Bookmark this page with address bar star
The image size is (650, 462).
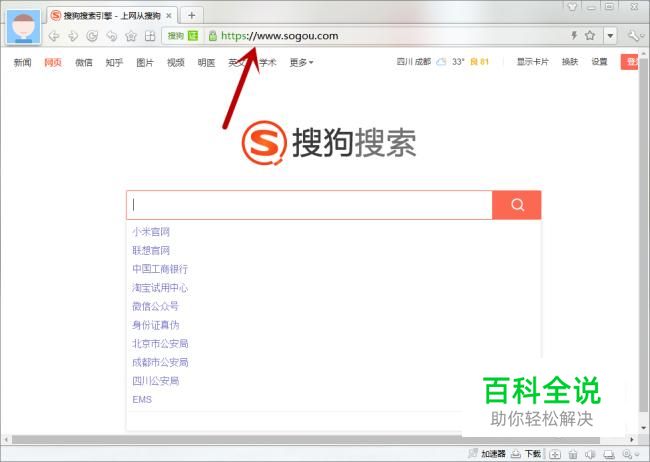[590, 35]
